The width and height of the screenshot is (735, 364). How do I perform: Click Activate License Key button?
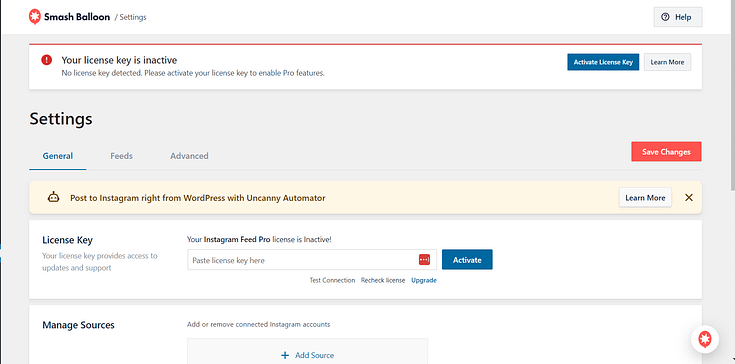(x=603, y=62)
